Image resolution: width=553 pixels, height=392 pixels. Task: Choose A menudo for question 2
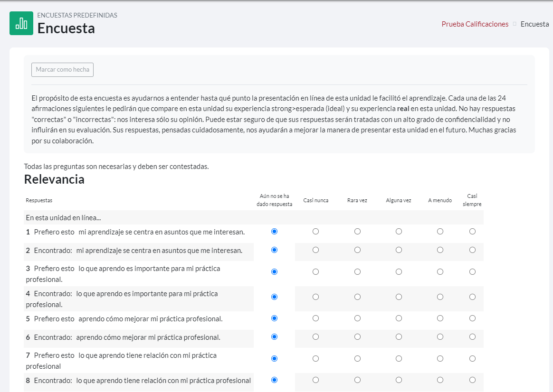coord(440,250)
